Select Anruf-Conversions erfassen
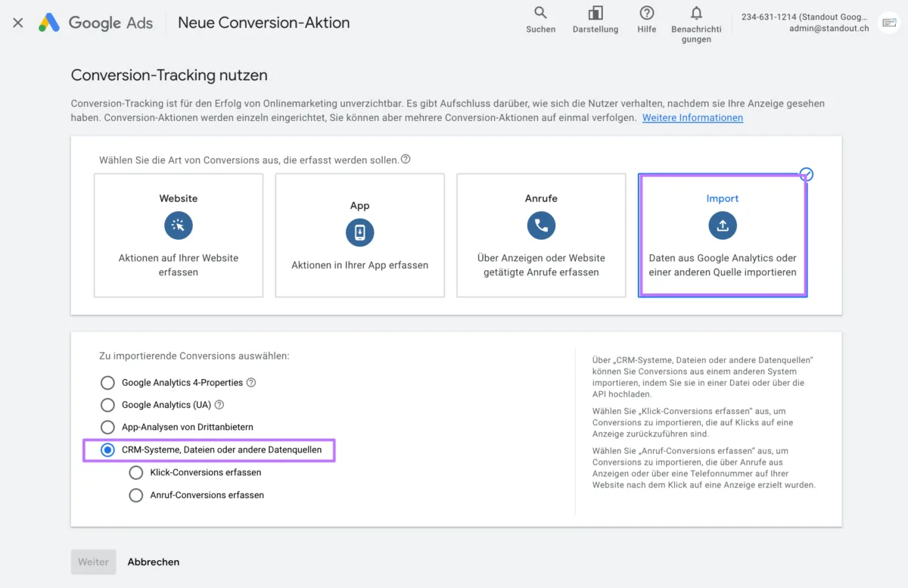The height and width of the screenshot is (588, 908). click(136, 495)
